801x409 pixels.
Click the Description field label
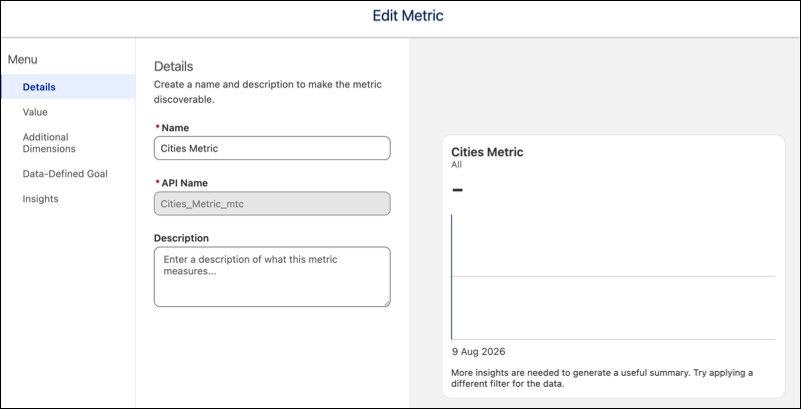point(181,238)
